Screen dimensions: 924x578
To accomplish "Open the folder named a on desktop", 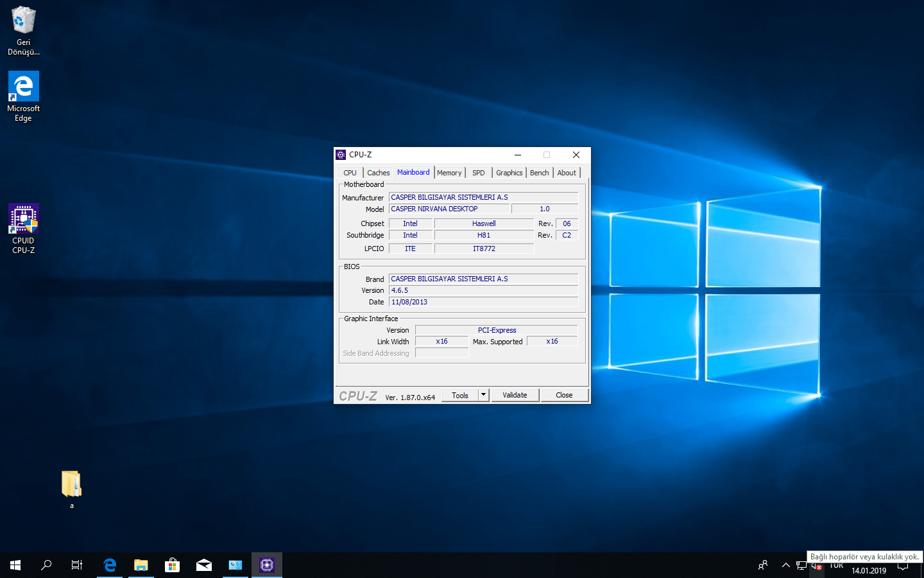I will 71,488.
